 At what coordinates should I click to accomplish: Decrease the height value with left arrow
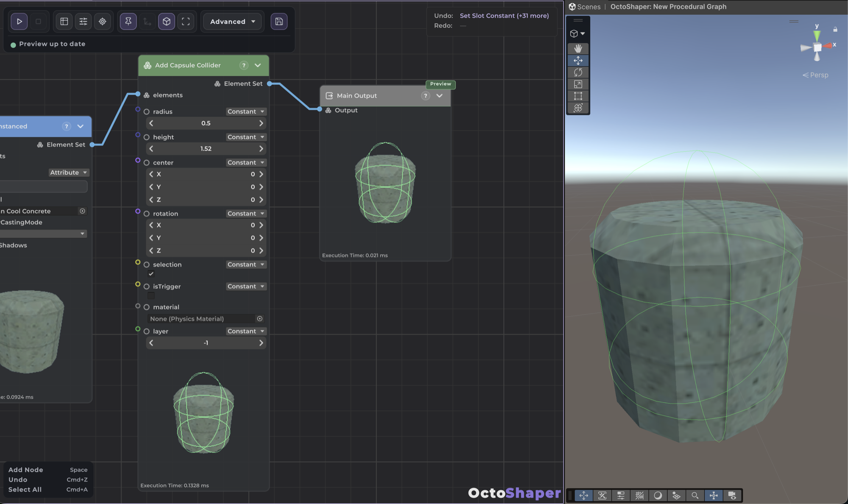pos(151,149)
